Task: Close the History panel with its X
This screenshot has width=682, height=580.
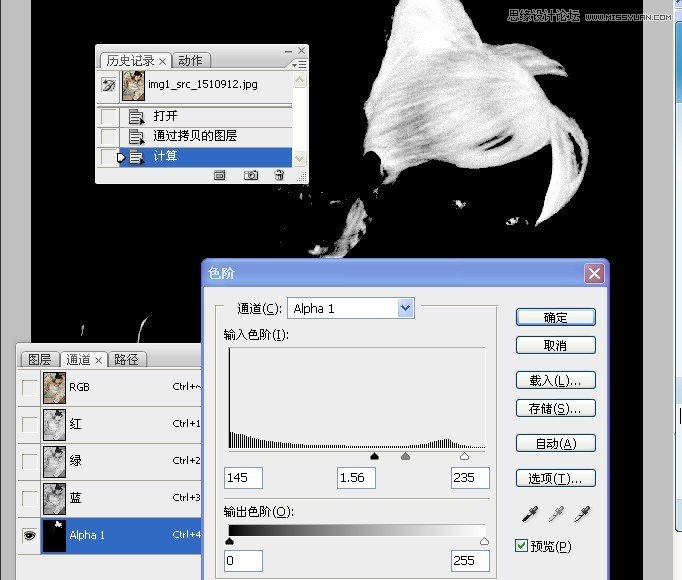Action: [x=301, y=51]
